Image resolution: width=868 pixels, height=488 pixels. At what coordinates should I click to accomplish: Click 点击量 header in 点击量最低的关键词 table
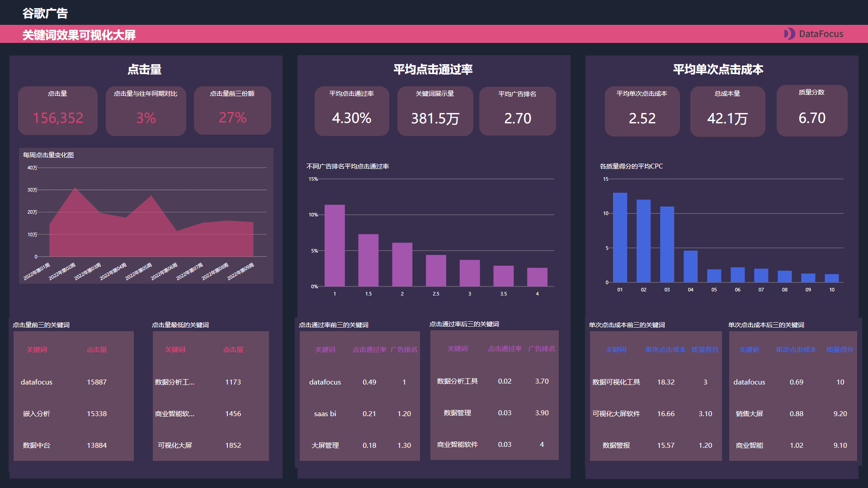[x=233, y=349]
